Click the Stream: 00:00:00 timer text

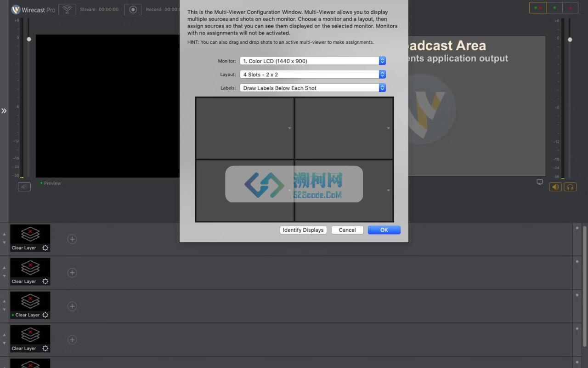tap(99, 9)
